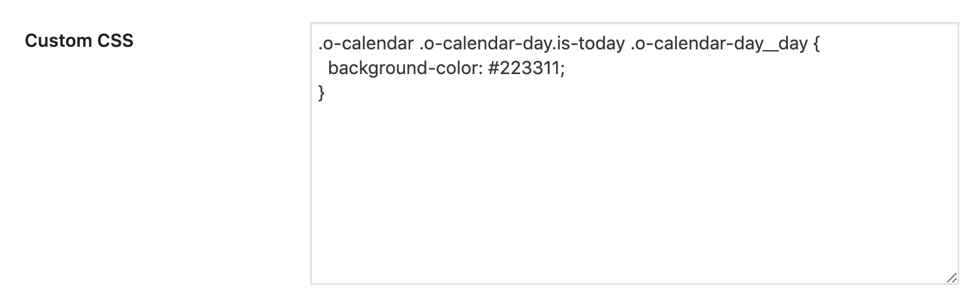Viewport: 980px width, 299px height.
Task: Place cursor at the opening curly brace
Action: [x=816, y=45]
